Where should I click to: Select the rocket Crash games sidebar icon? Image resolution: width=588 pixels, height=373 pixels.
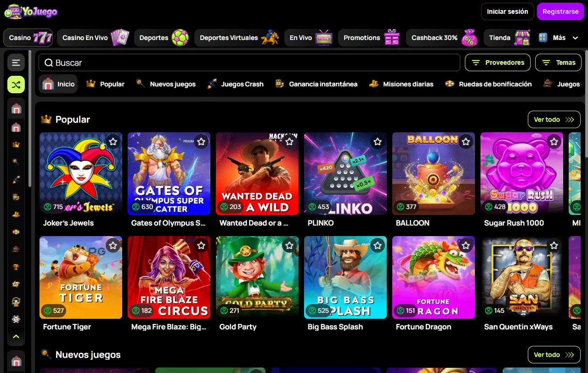16,179
